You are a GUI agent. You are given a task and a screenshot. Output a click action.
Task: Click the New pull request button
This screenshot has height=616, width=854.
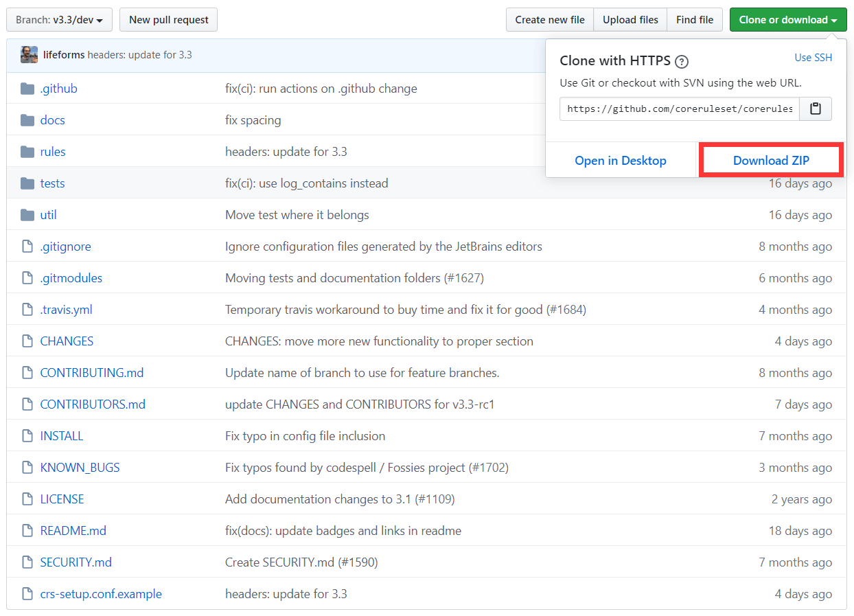(x=168, y=20)
